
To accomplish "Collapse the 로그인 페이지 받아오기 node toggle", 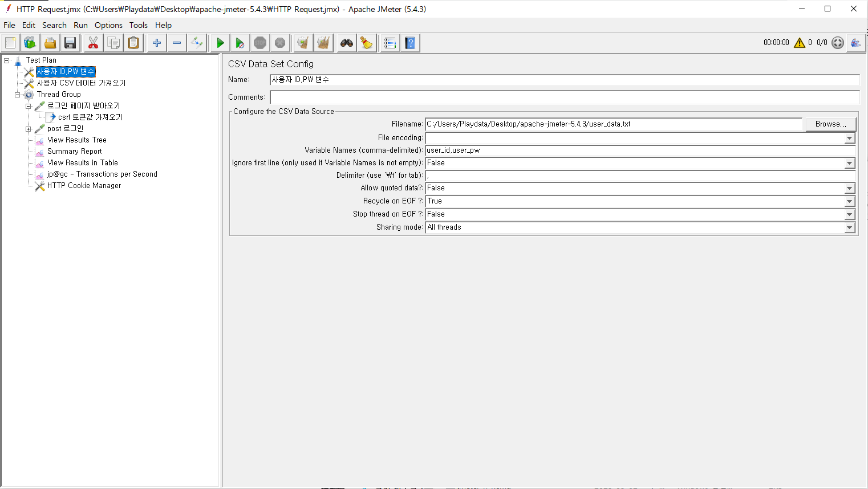I will tap(28, 106).
